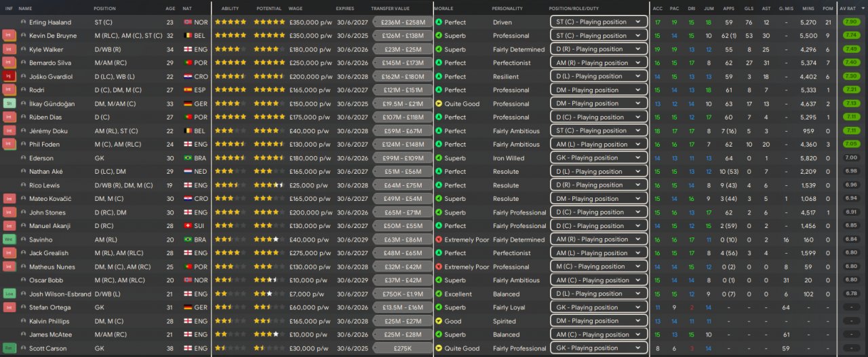Open Bernardo Silva's AM (R) role dropdown

click(x=599, y=62)
